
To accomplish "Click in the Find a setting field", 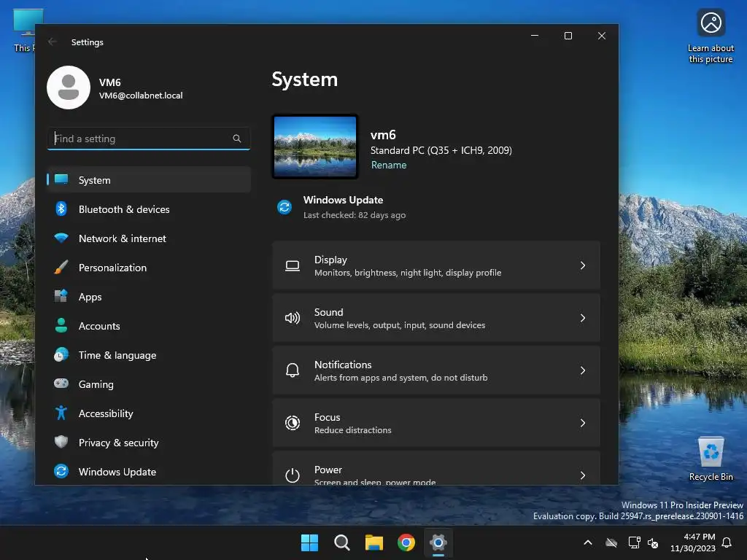I will coord(149,139).
